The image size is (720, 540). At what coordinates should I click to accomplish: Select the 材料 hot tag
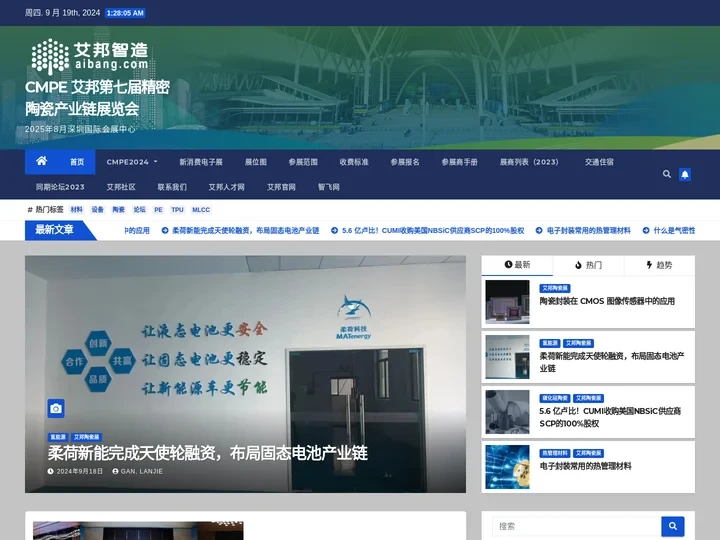[x=76, y=209]
